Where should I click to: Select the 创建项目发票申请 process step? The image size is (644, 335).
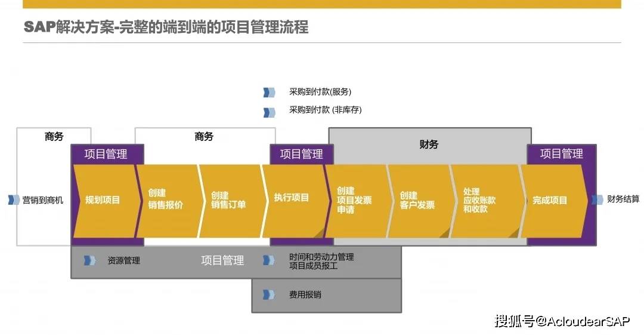click(x=358, y=201)
